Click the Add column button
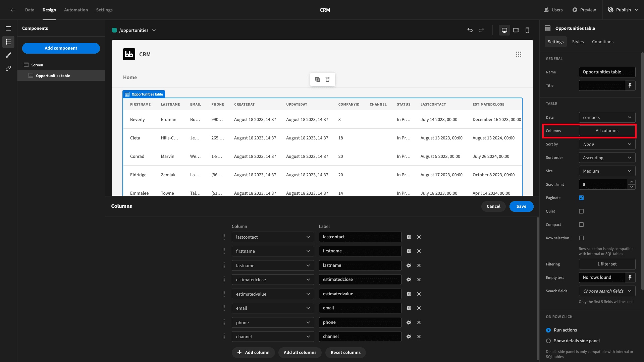The height and width of the screenshot is (362, 644). 253,352
